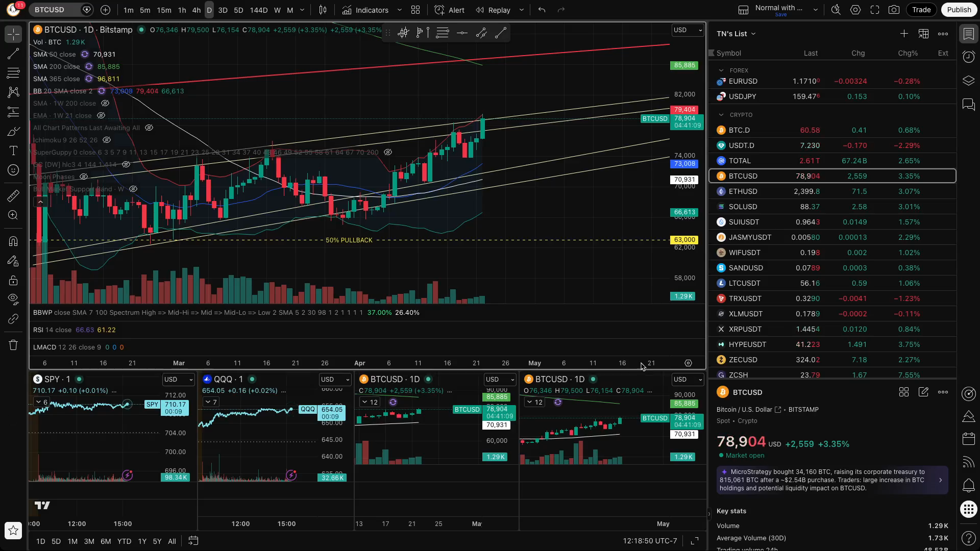
Task: Click the Save layout link
Action: pyautogui.click(x=781, y=15)
